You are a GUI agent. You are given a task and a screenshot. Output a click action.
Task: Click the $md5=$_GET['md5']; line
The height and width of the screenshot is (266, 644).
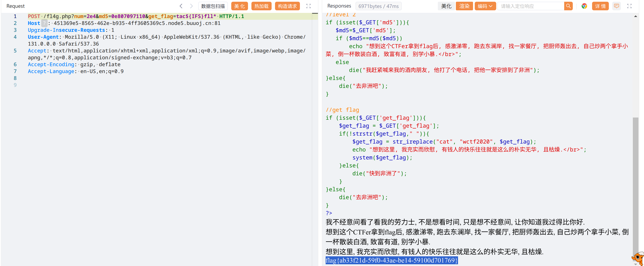(x=366, y=30)
